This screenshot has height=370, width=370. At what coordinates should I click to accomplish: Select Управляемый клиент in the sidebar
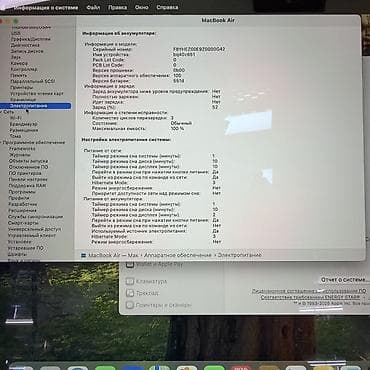click(32, 235)
